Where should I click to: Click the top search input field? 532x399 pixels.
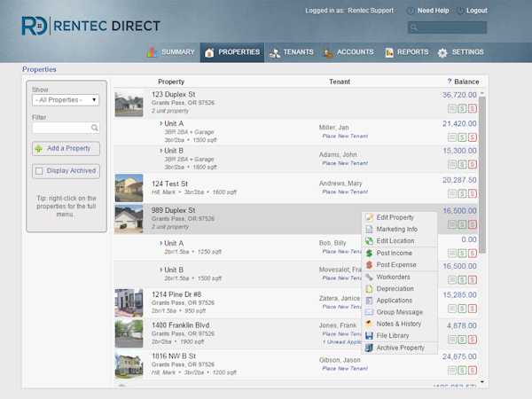448,27
